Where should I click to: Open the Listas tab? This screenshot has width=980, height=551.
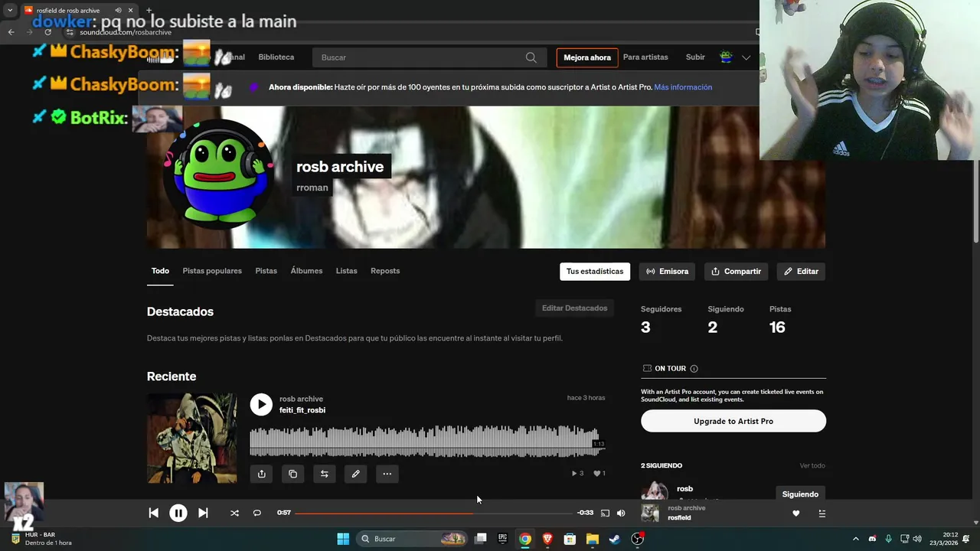347,271
